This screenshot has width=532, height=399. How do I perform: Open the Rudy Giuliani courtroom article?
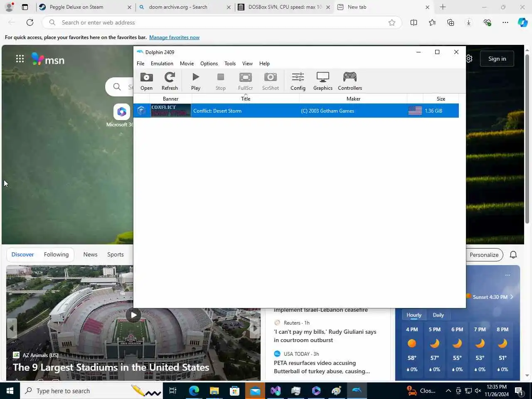(x=325, y=336)
